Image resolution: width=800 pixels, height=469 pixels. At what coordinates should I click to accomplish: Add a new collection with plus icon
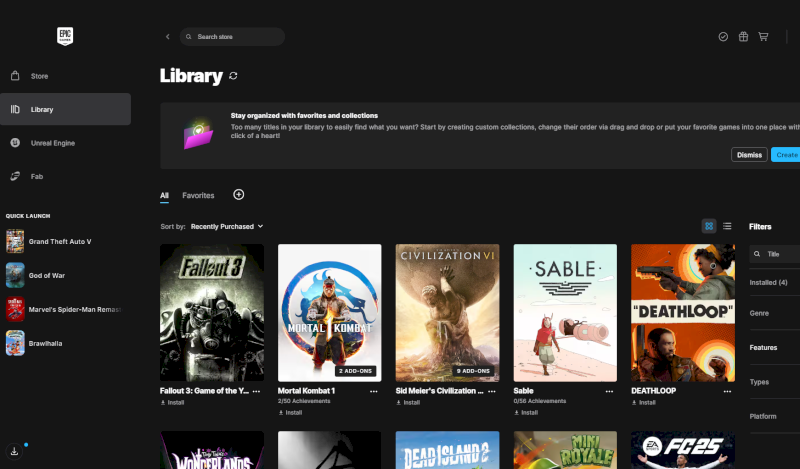(x=238, y=195)
